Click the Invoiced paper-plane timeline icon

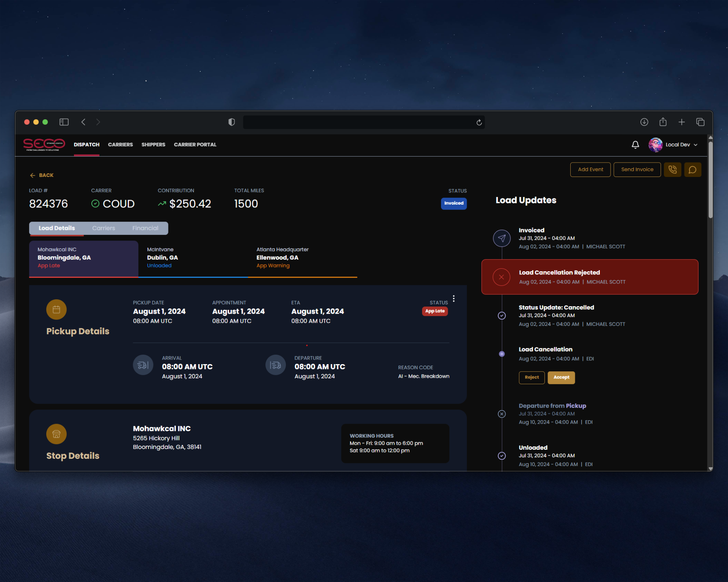point(501,238)
